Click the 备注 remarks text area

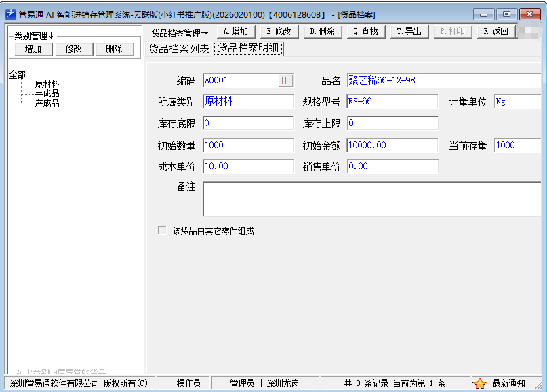click(371, 199)
